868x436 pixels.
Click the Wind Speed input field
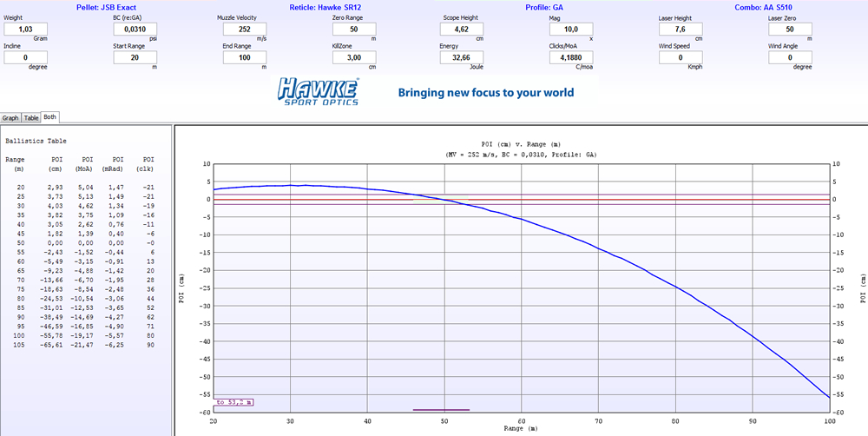(x=681, y=57)
